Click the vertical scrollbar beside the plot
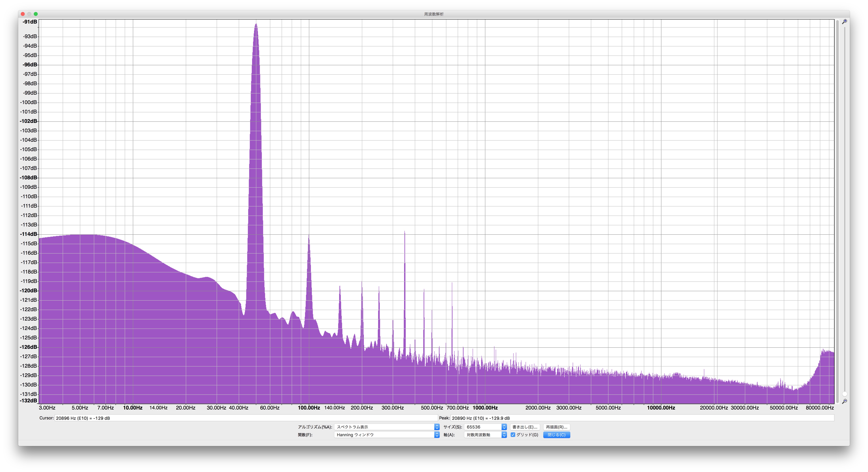868x472 pixels. pyautogui.click(x=837, y=211)
